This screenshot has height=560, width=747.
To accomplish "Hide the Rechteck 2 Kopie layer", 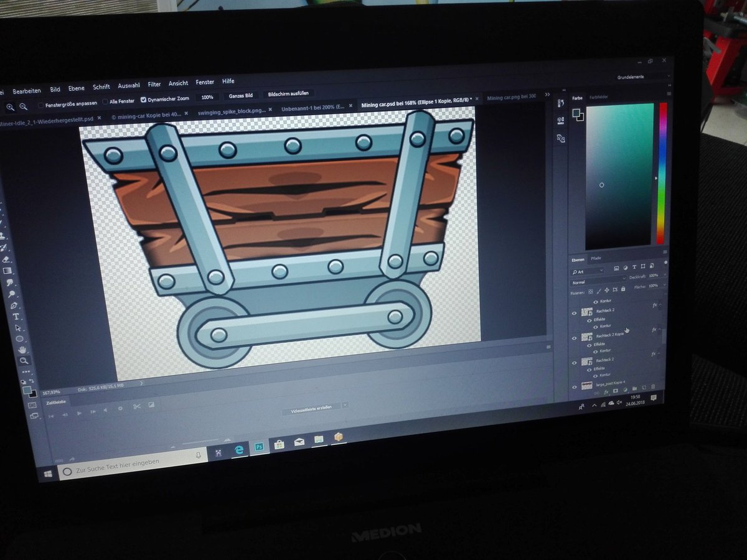I will click(x=574, y=338).
